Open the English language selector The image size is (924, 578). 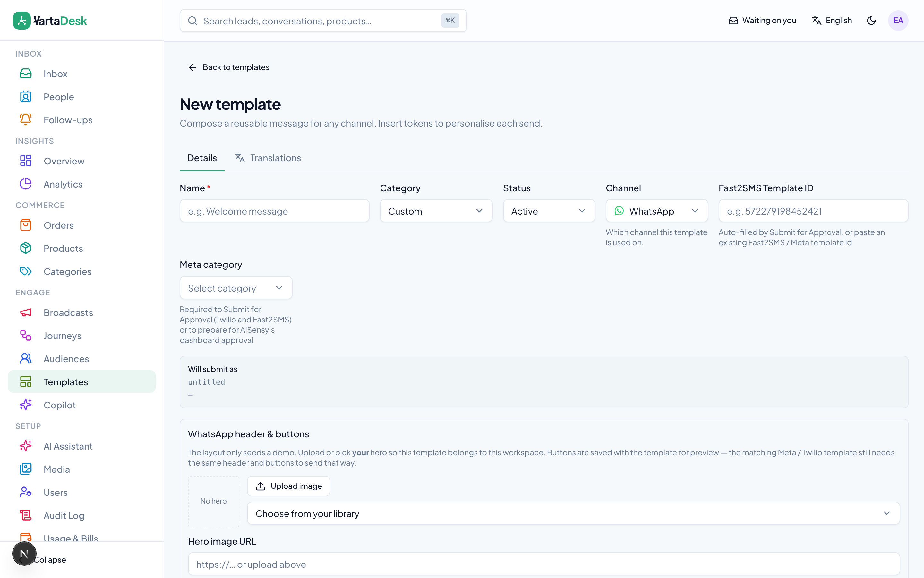point(832,21)
